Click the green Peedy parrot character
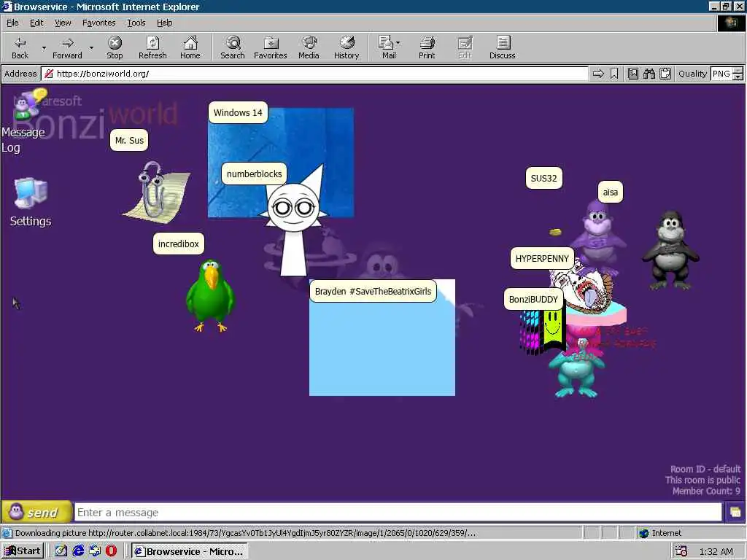The width and height of the screenshot is (747, 560). click(210, 295)
